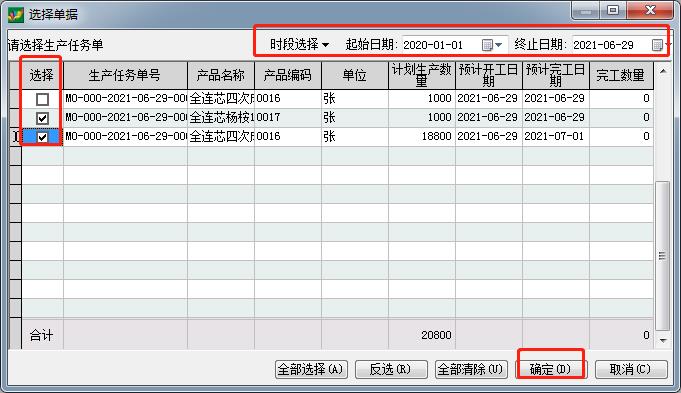Uncheck the checkbox in the 18800 quantity row

pos(42,137)
